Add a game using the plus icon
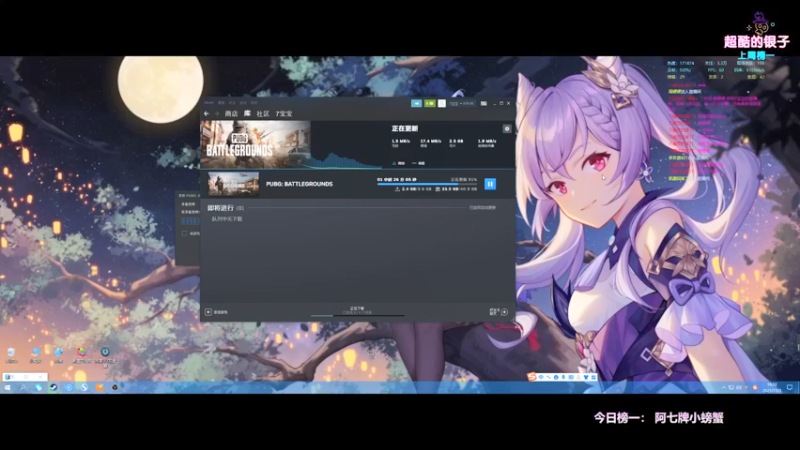This screenshot has height=450, width=800. point(208,312)
